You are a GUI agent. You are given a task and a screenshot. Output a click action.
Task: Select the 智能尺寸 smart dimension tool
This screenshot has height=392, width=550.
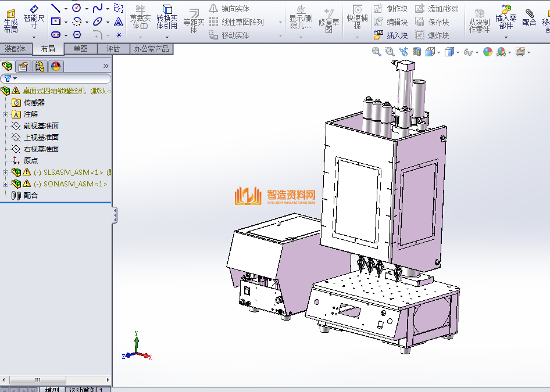pos(34,19)
